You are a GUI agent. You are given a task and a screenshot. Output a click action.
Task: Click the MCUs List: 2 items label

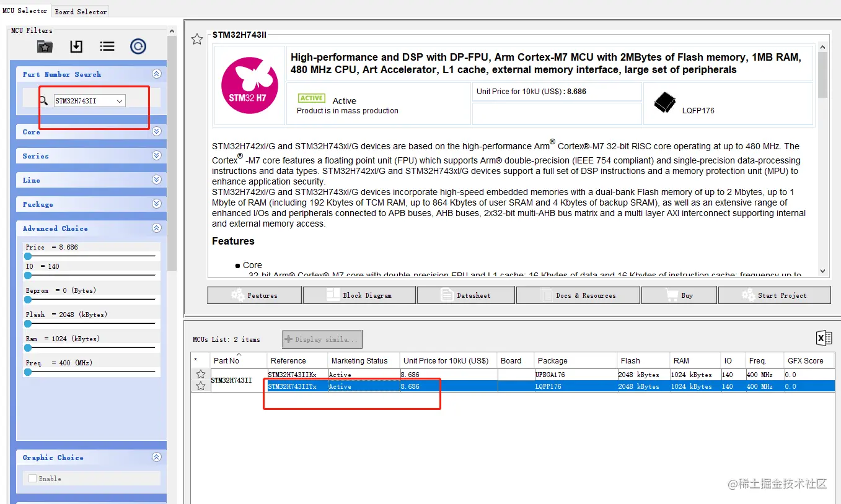coord(226,339)
